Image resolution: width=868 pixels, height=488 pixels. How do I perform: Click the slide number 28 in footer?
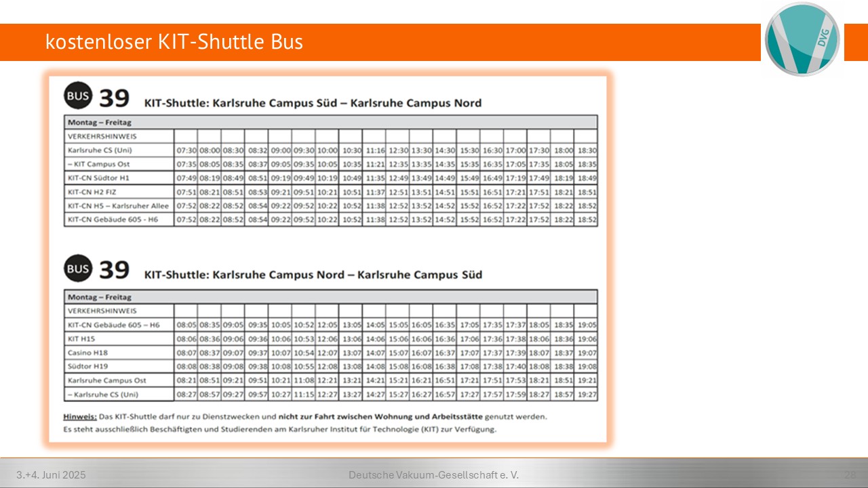click(849, 475)
